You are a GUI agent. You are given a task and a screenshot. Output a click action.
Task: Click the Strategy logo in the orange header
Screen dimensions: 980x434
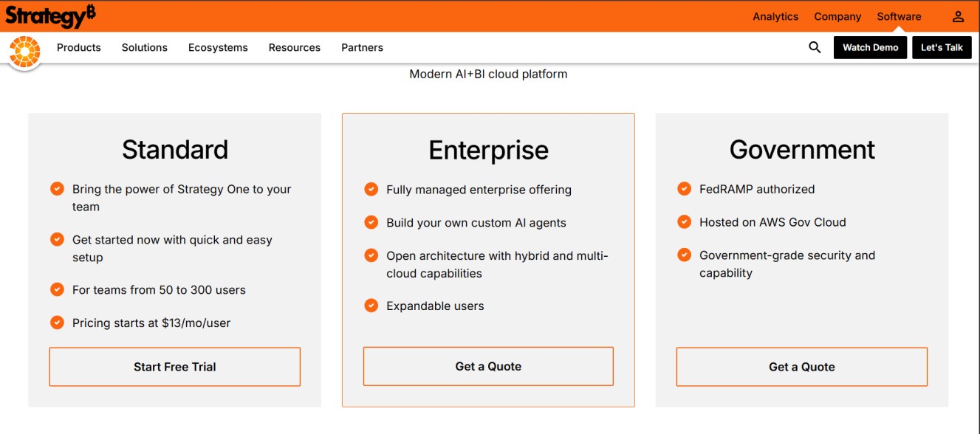click(50, 15)
